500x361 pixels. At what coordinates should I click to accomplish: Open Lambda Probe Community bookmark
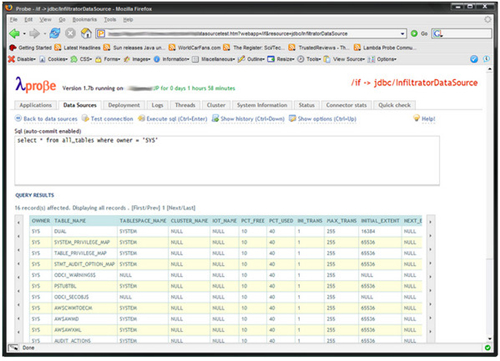click(385, 48)
